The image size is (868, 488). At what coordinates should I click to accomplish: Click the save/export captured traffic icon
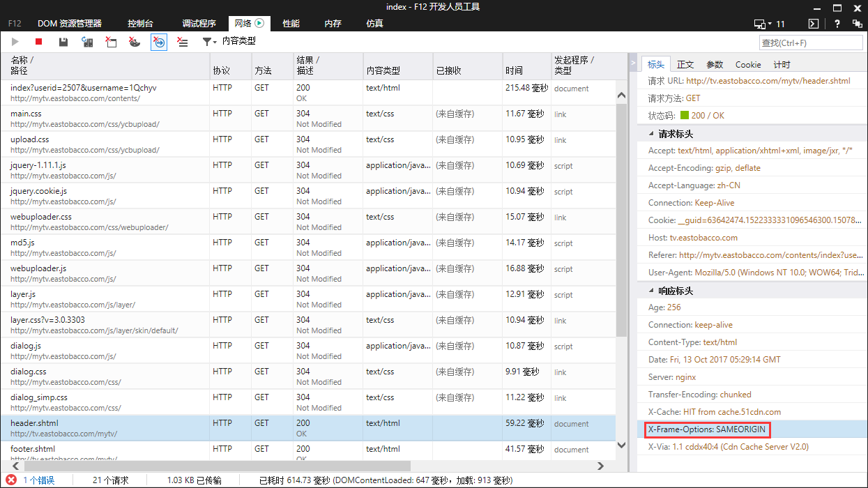point(63,42)
